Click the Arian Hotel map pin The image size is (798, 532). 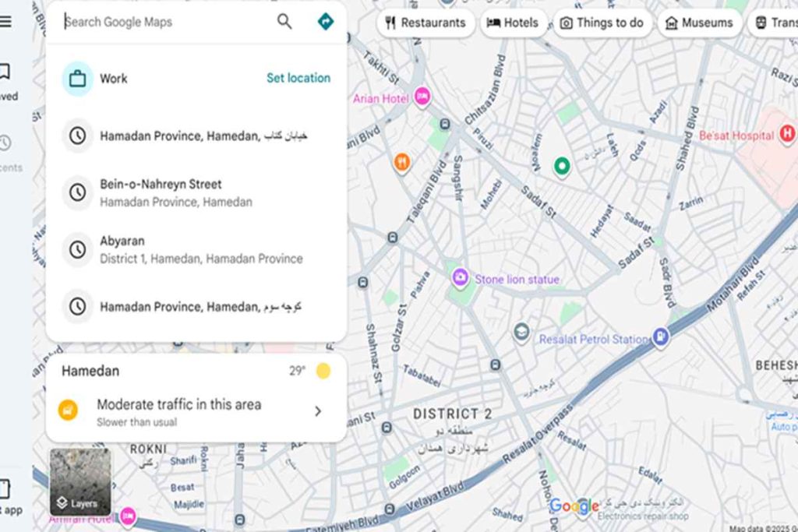tap(422, 97)
